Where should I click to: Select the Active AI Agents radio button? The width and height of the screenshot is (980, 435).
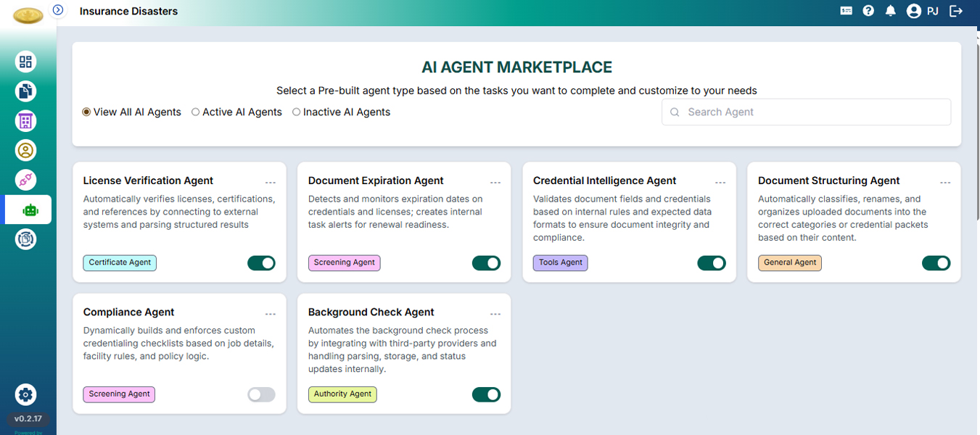pos(195,112)
